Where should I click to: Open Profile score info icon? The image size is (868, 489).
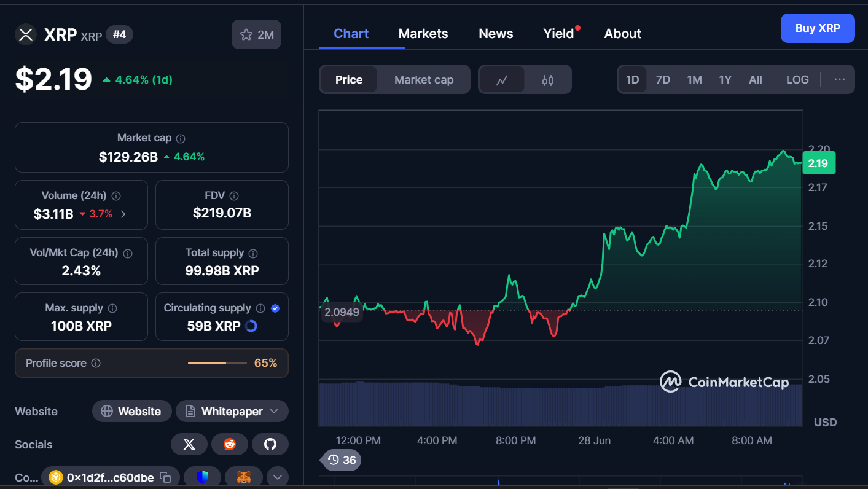[96, 363]
